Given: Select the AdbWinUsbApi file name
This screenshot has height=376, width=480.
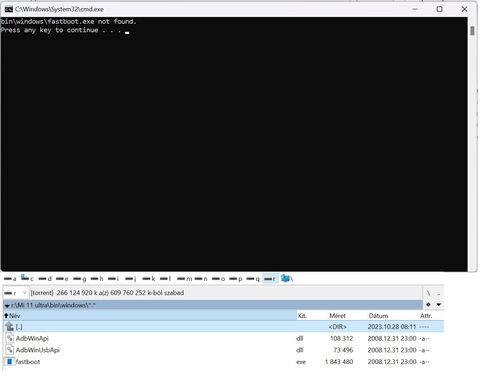Looking at the screenshot, I should (x=38, y=350).
